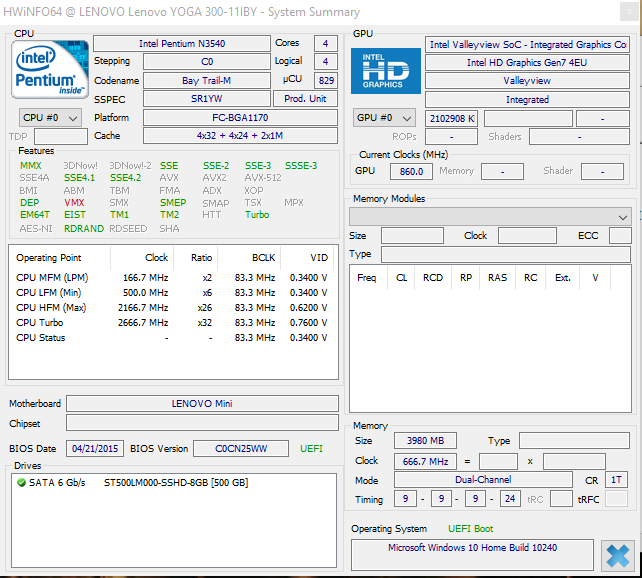642x578 pixels.
Task: Select the ST500LM000-SSHD-8GB drive entry
Action: [x=175, y=483]
